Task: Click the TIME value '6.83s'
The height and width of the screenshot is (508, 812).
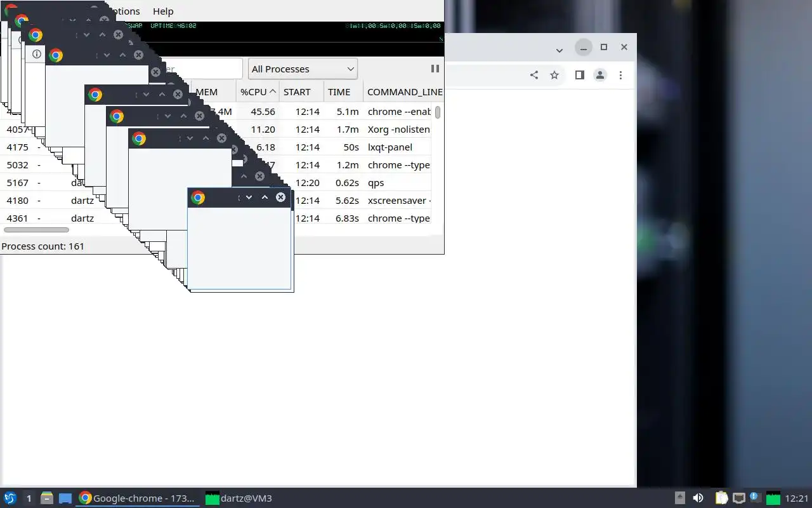Action: pyautogui.click(x=347, y=218)
